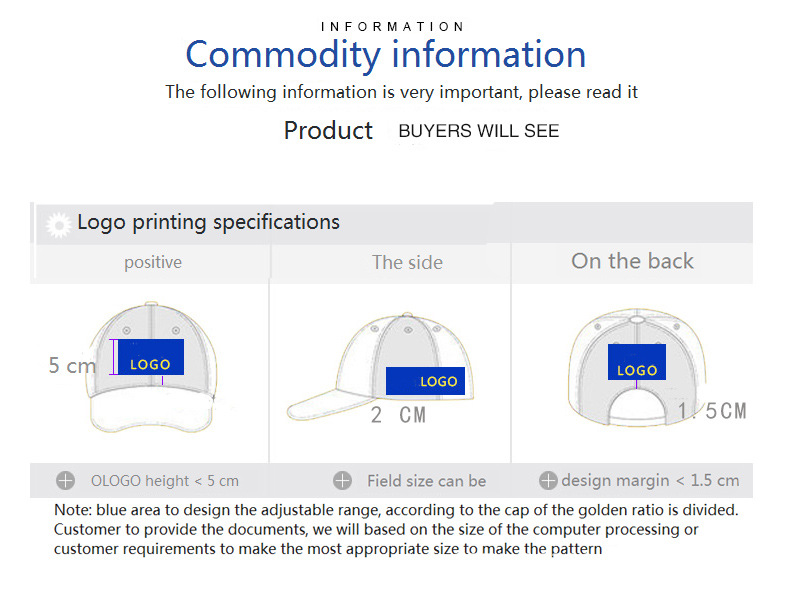Screen dimensions: 790x595
Task: Click the plus icon beside Field size can be
Action: point(343,480)
